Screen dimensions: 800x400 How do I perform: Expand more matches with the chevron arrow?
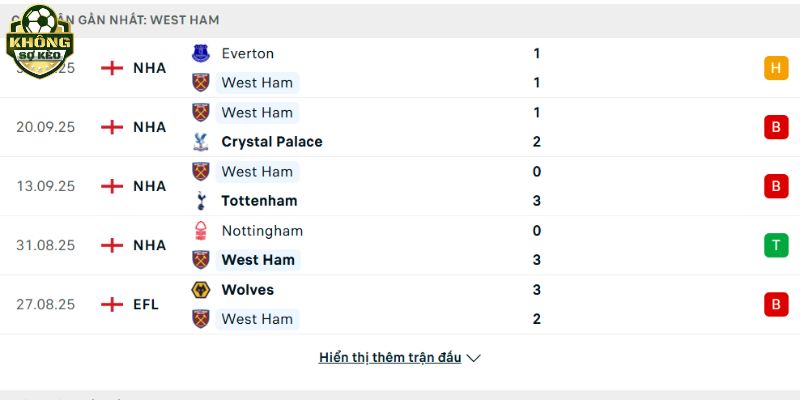pos(474,358)
